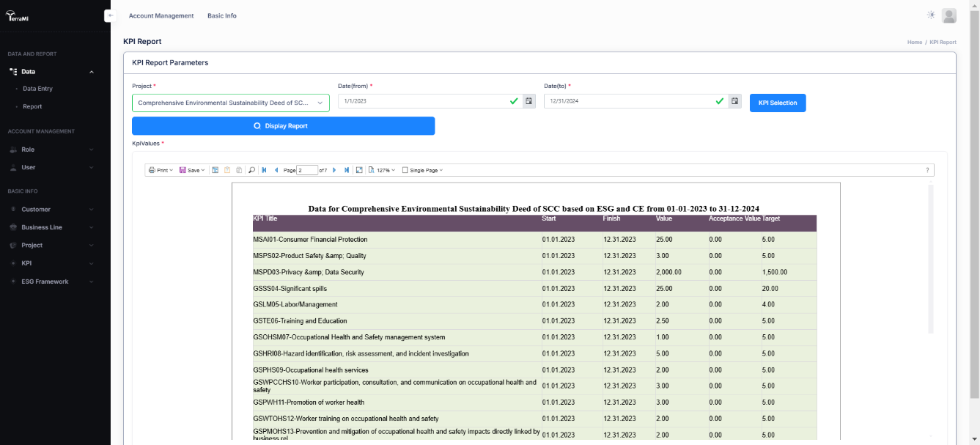Click the Display Report button

coord(283,126)
